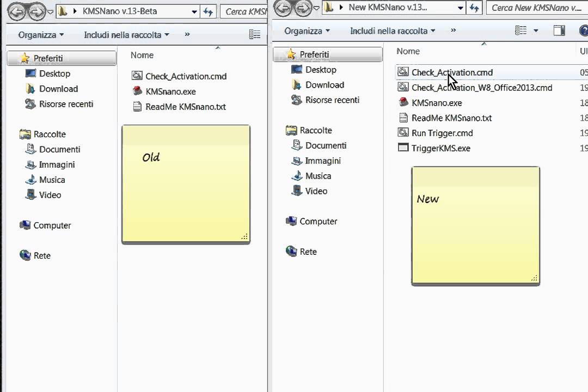The image size is (588, 392).
Task: Open Organizza menu in left window
Action: point(41,35)
